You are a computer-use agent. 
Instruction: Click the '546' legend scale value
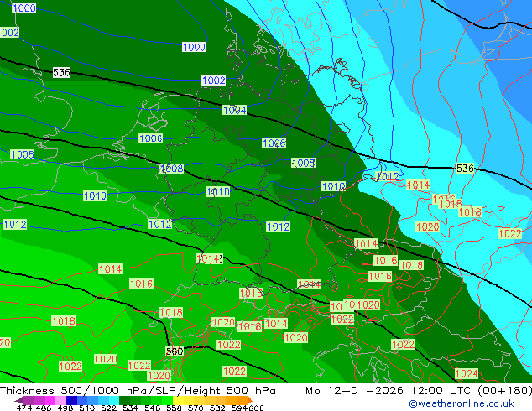153,408
